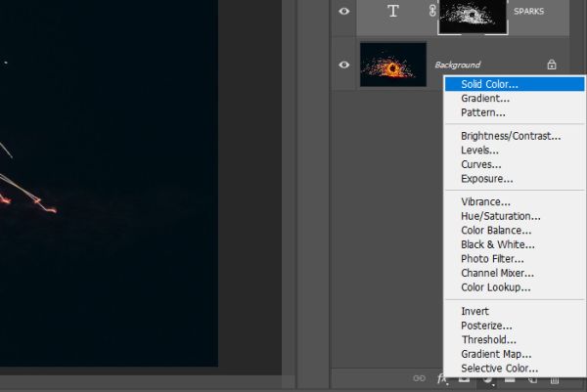Add Channel Mixer adjustment layer
The width and height of the screenshot is (587, 392).
515,273
